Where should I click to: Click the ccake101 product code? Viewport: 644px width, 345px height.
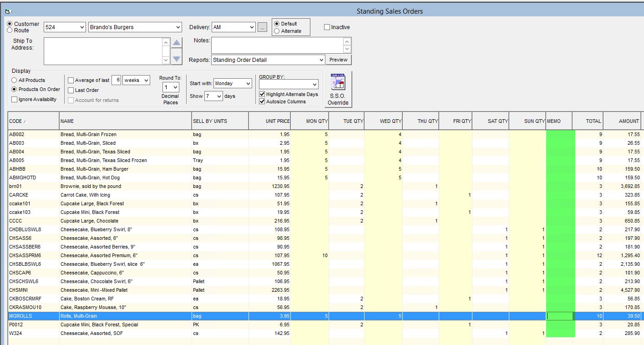pos(34,203)
